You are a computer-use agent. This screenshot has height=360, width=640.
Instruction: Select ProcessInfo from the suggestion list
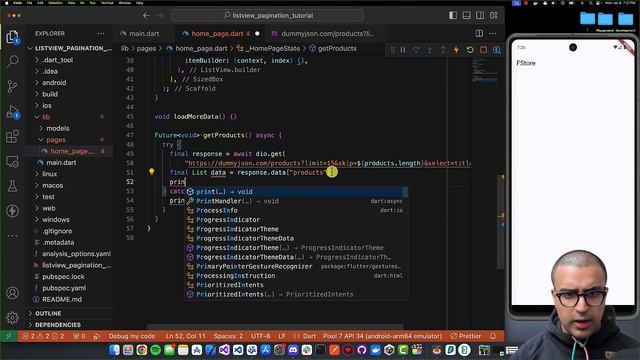coord(296,210)
